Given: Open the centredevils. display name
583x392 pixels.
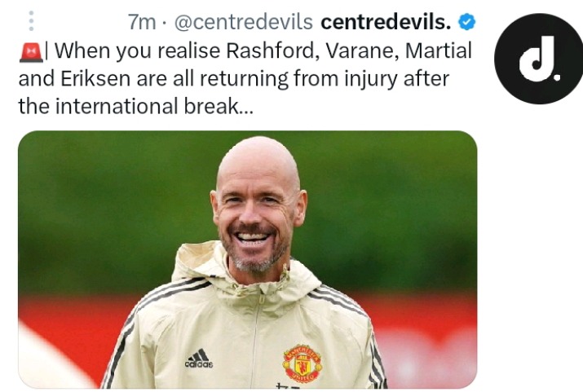Looking at the screenshot, I should point(386,22).
